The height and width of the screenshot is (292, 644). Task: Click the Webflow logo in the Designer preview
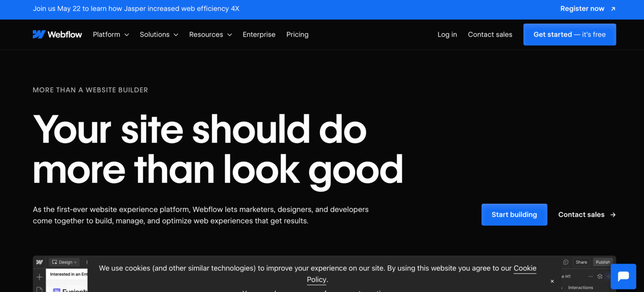coord(40,262)
